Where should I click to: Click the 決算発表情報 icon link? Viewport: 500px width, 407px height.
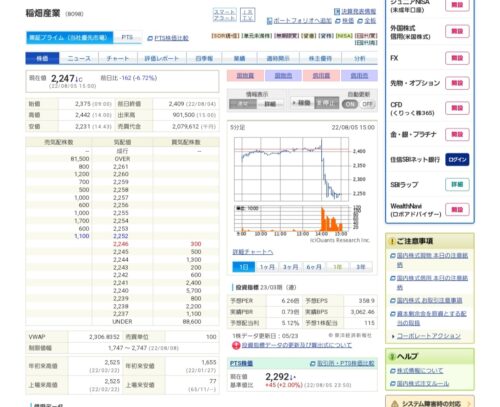click(x=355, y=12)
